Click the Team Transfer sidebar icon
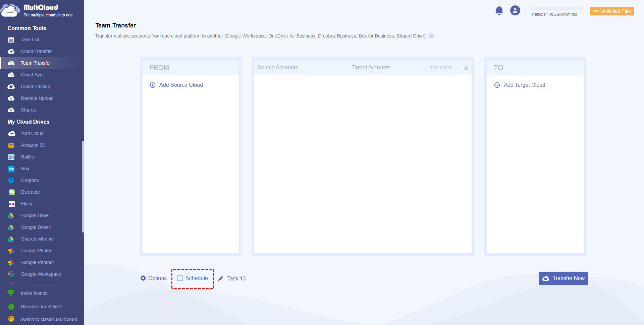644x325 pixels. click(x=11, y=63)
